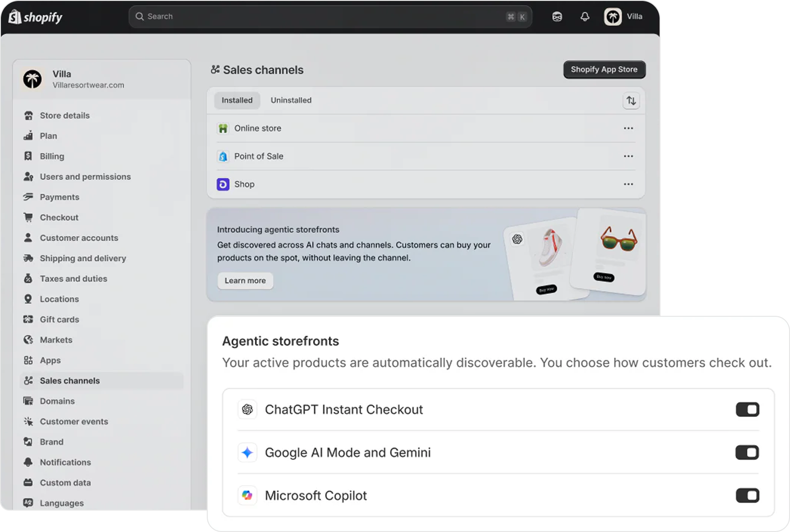
Task: Click the ChatGPT logo icon
Action: (247, 409)
